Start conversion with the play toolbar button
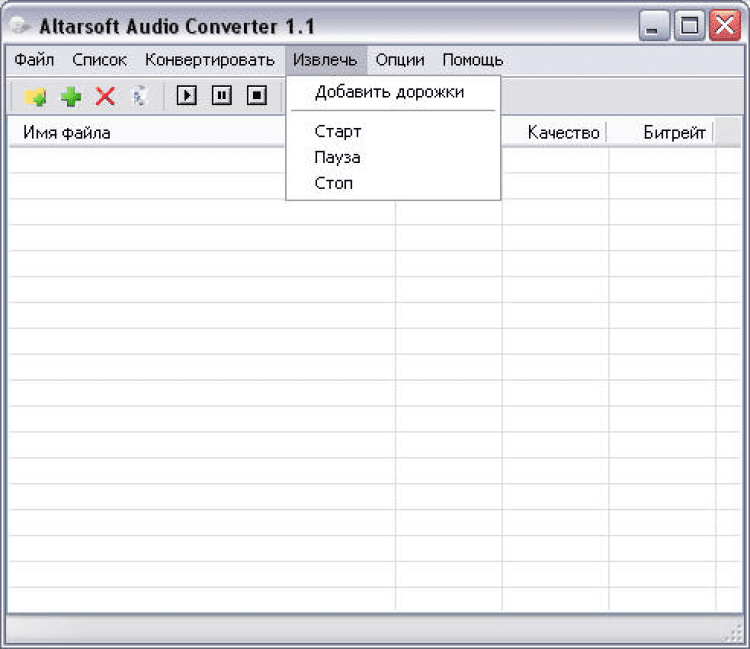750x649 pixels. [187, 95]
